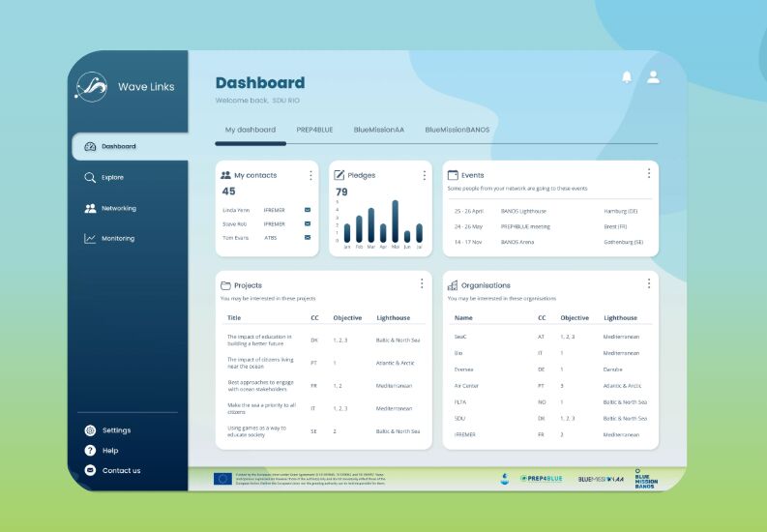Open the SDU organisation row
This screenshot has width=767, height=532.
coord(550,419)
